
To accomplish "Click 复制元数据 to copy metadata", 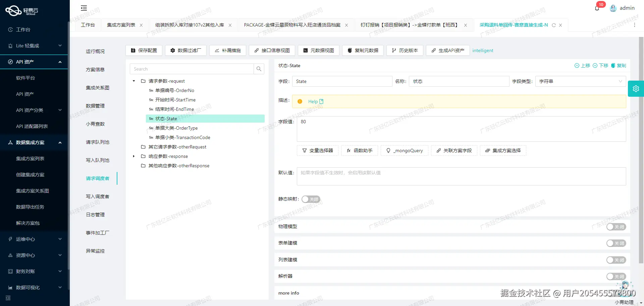I will [363, 50].
